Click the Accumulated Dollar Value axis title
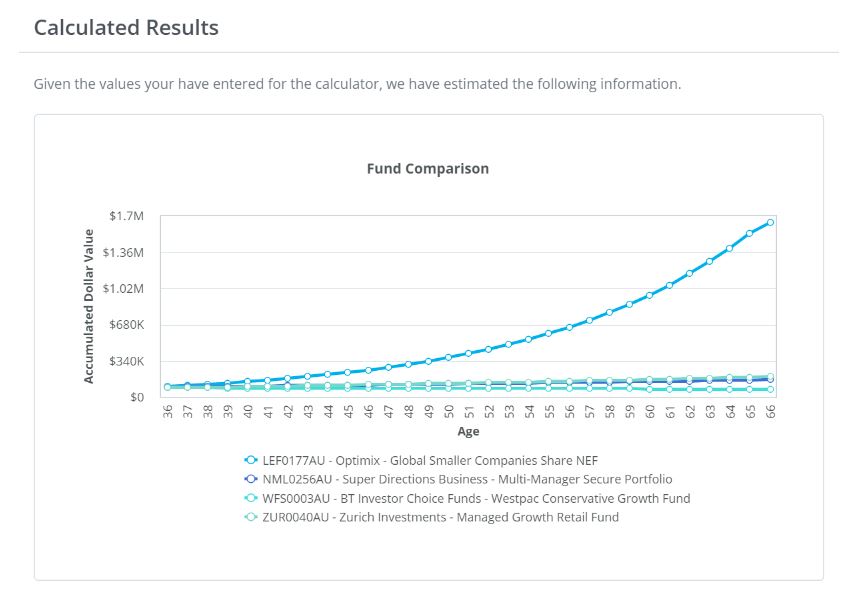 [89, 306]
